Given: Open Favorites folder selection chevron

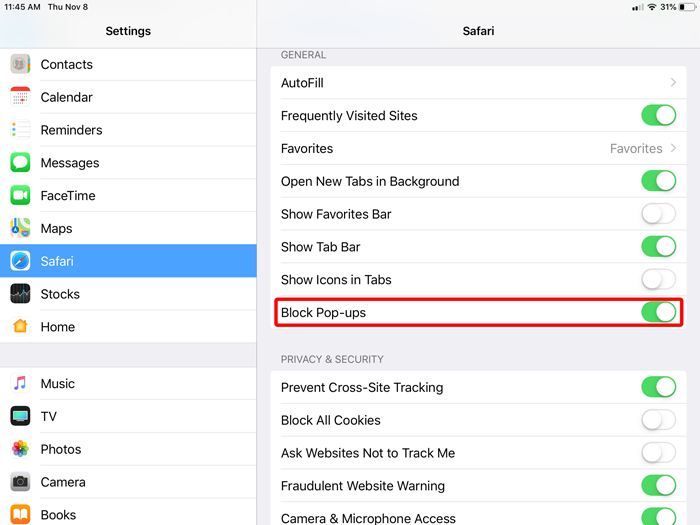Looking at the screenshot, I should click(673, 148).
